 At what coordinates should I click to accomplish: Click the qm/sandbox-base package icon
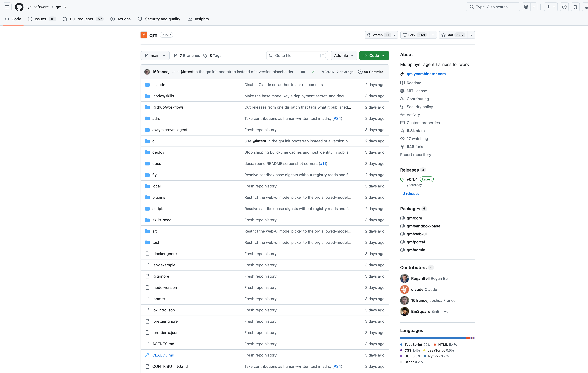(x=402, y=226)
